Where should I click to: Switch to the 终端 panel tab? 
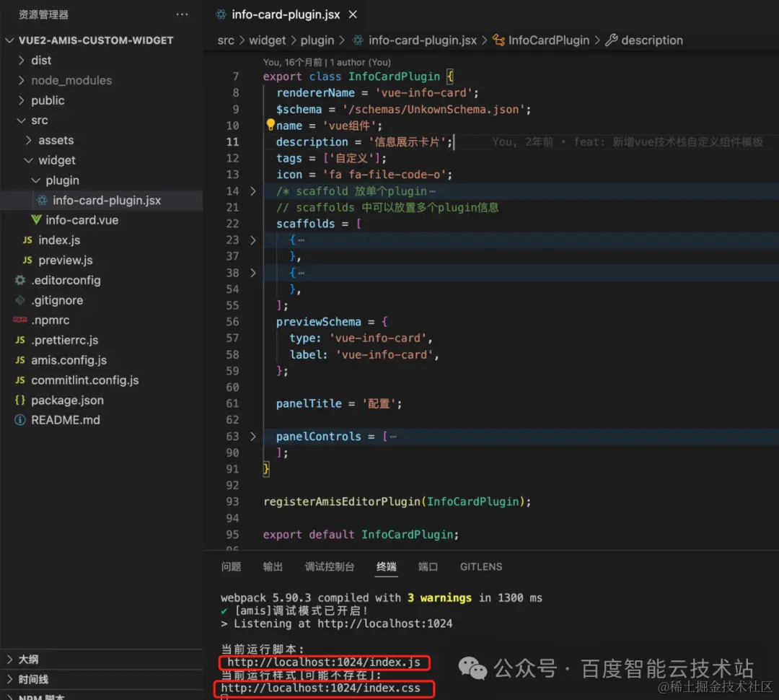click(386, 566)
